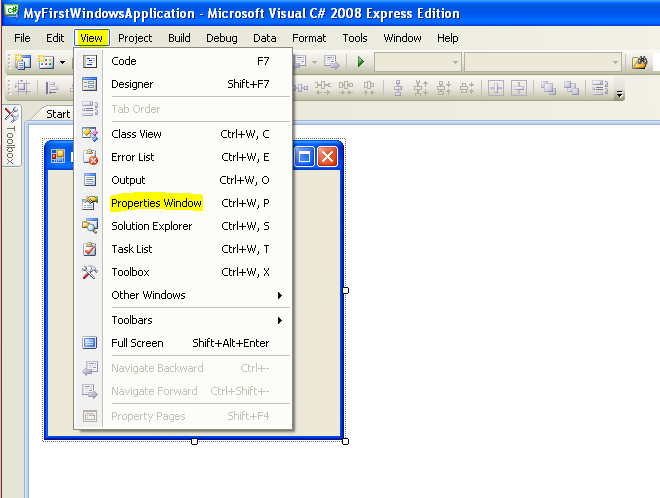This screenshot has width=660, height=498.
Task: Open Add New Item dropdown arrow
Action: coord(62,63)
